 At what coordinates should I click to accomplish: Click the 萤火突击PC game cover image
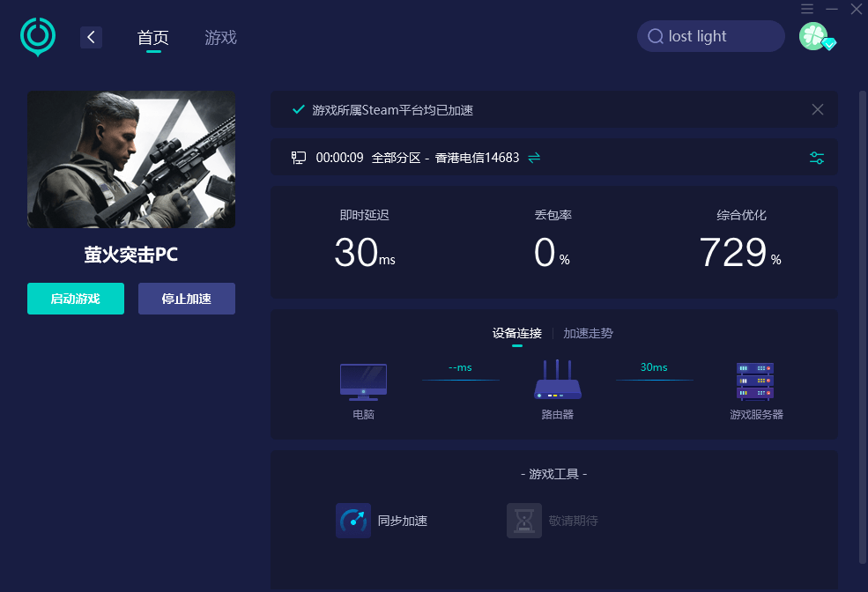point(131,159)
